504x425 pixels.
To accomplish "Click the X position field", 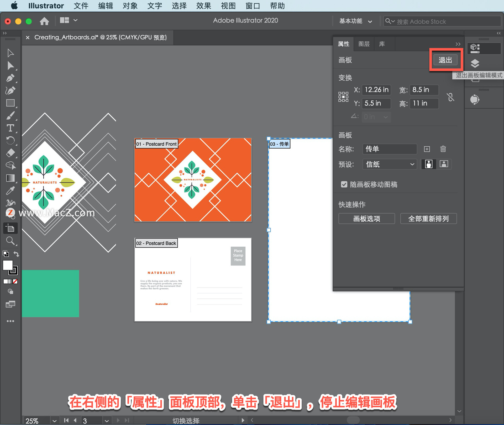I will (376, 90).
